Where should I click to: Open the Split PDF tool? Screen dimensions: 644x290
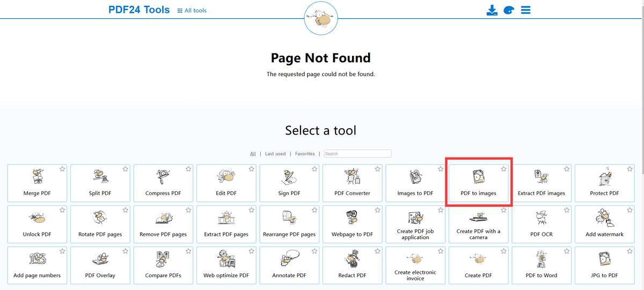coord(100,183)
